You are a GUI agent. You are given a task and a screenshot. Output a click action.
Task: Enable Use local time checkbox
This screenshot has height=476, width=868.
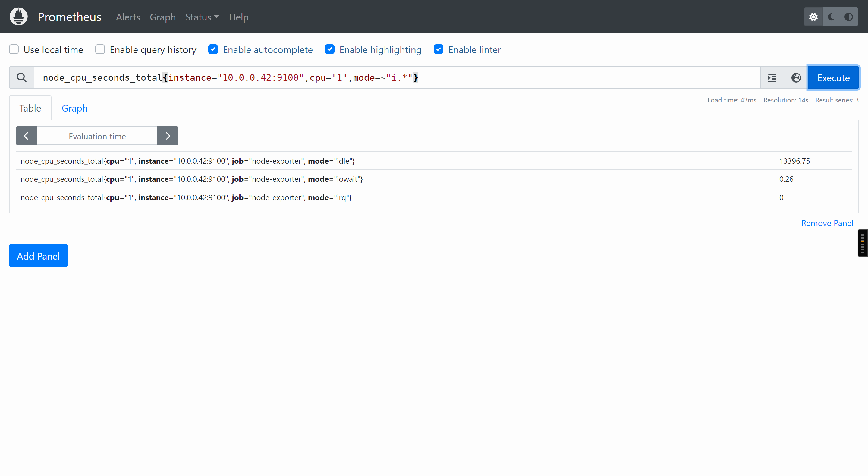pyautogui.click(x=14, y=49)
